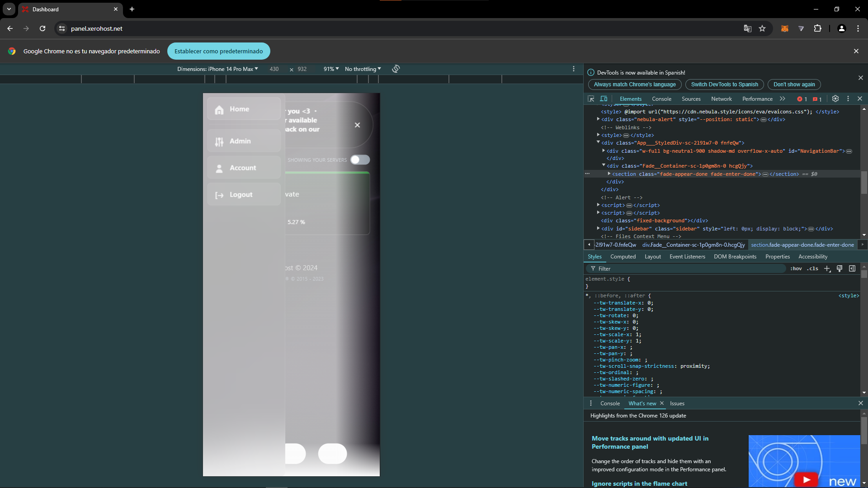This screenshot has height=488, width=868.
Task: Open Move tracks around Performance link
Action: point(650,442)
